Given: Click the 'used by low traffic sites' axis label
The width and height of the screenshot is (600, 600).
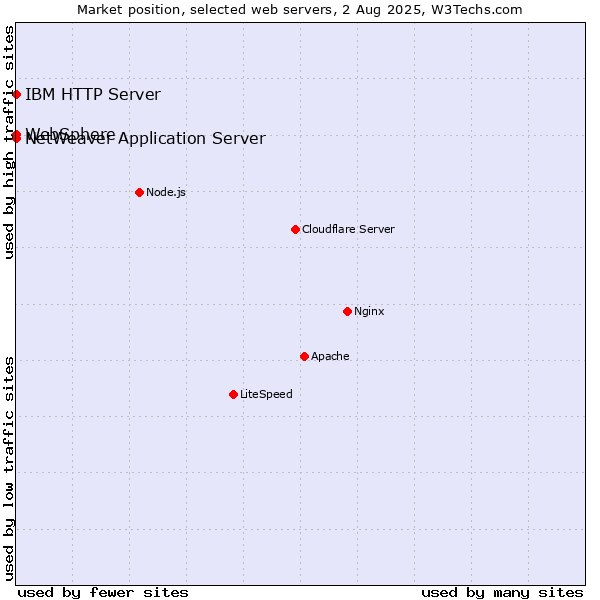Looking at the screenshot, I should [9, 469].
